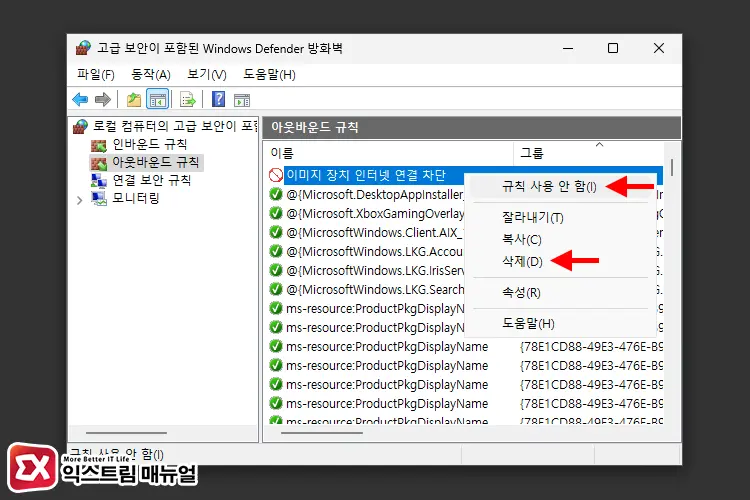The image size is (750, 500).
Task: Click the firewall app icon in title bar
Action: (83, 48)
